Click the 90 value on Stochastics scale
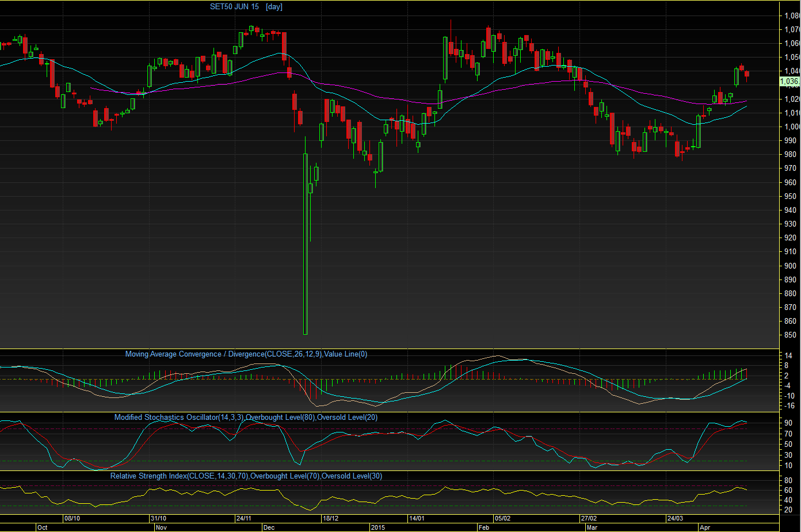 (788, 423)
